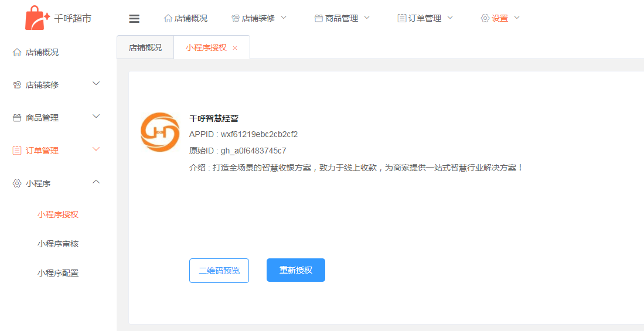Expand sidebar 订单管理 chevron

pyautogui.click(x=96, y=149)
